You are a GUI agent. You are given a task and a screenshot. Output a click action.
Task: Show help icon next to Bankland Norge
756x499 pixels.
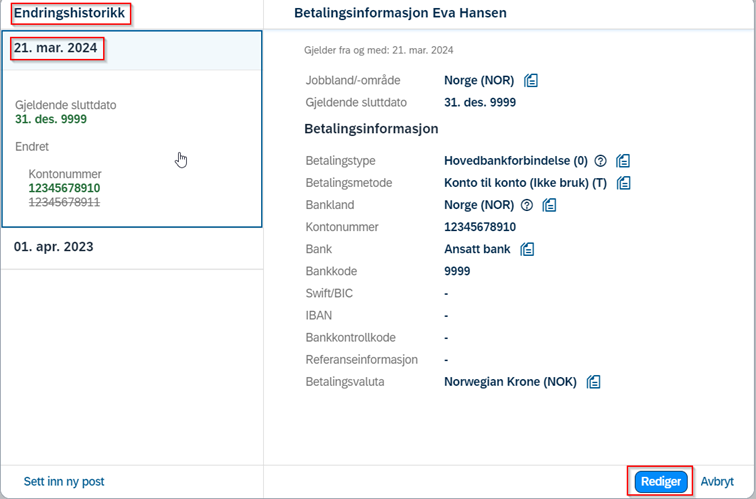point(527,205)
